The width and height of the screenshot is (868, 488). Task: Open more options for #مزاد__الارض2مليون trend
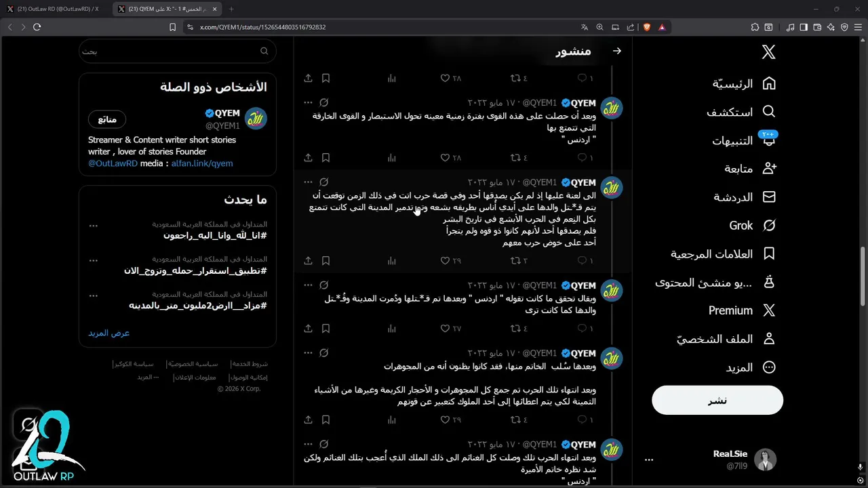(94, 296)
